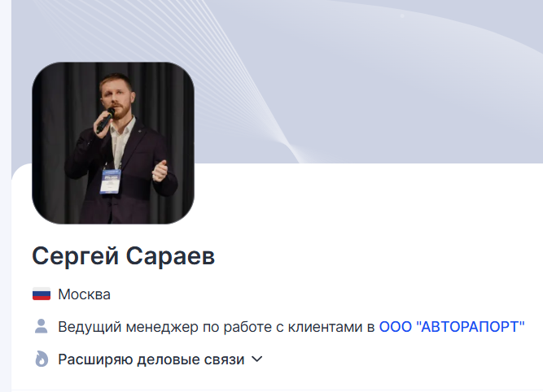Click the surname Сараев in heading
Screen dimensions: 543x392
(x=170, y=256)
